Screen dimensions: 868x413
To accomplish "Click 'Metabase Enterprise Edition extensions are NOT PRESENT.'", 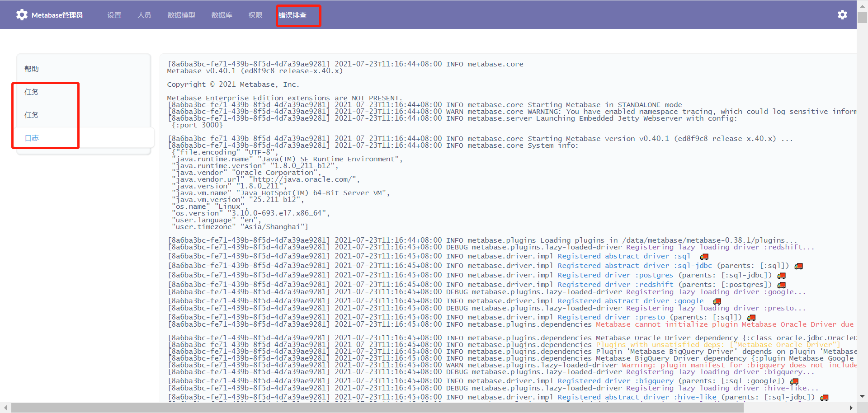I will [285, 98].
